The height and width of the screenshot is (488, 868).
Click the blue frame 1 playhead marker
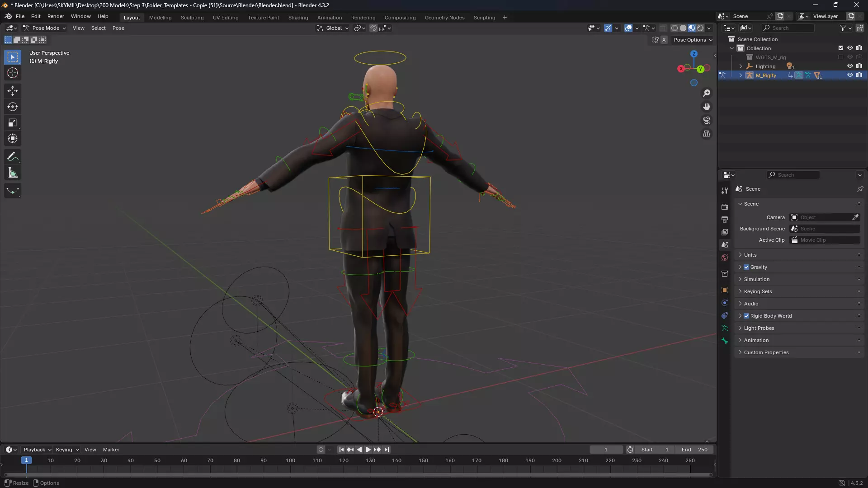[26, 460]
